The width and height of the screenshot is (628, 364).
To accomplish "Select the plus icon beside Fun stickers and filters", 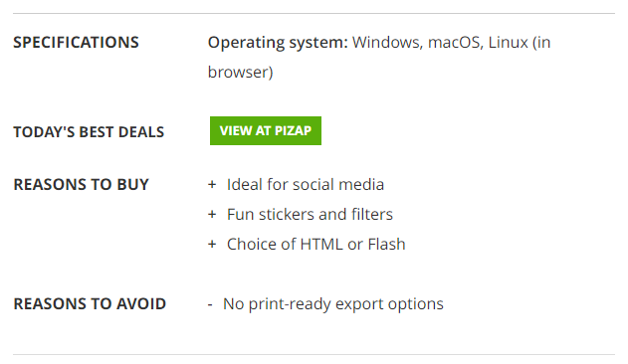I will 212,214.
